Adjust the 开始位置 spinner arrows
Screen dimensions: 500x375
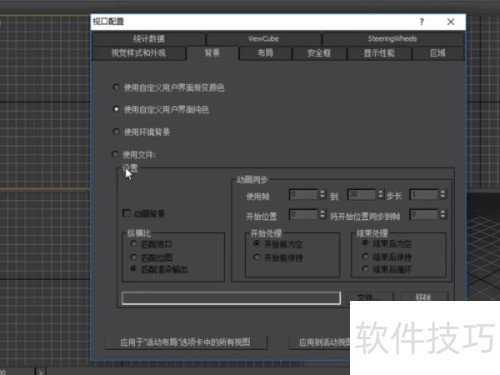[x=322, y=214]
